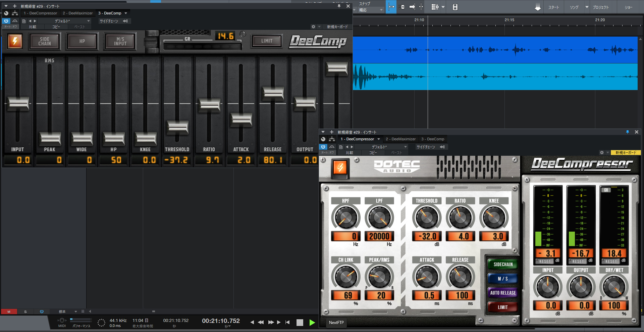Click the video film strip toolbar icon
The height and width of the screenshot is (332, 644).
(455, 7)
